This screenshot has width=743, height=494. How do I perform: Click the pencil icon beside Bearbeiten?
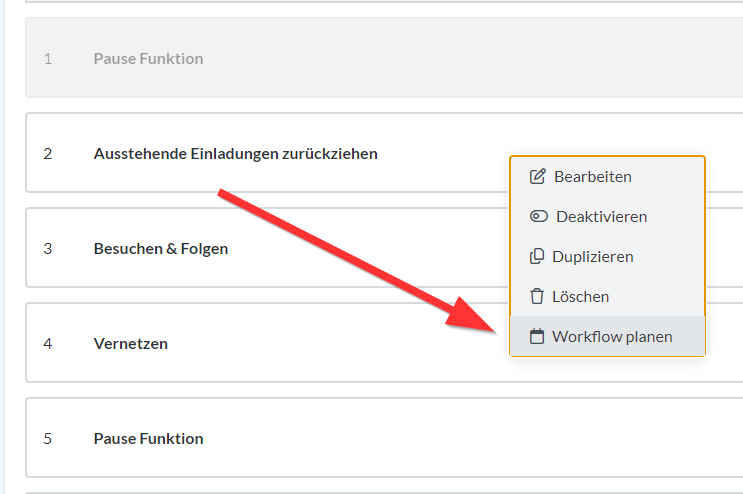(x=537, y=177)
